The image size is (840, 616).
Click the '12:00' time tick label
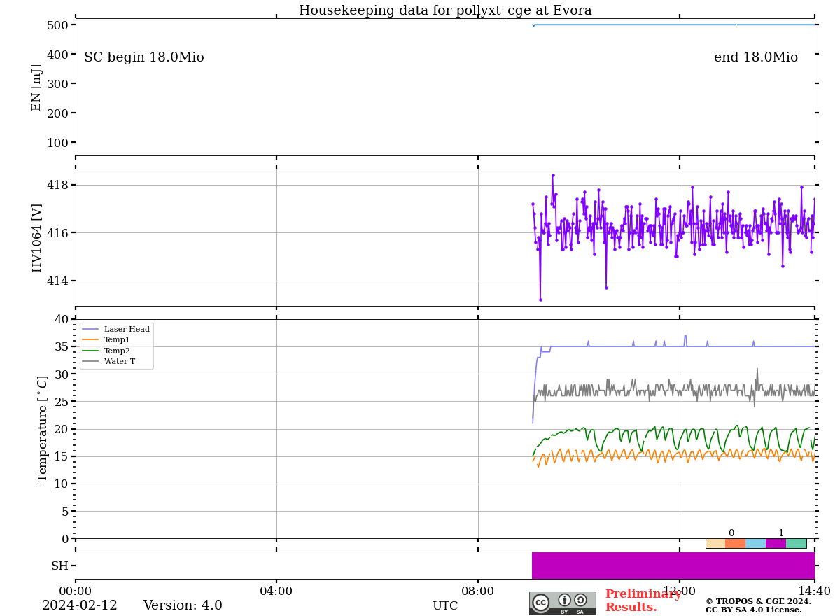pyautogui.click(x=680, y=591)
